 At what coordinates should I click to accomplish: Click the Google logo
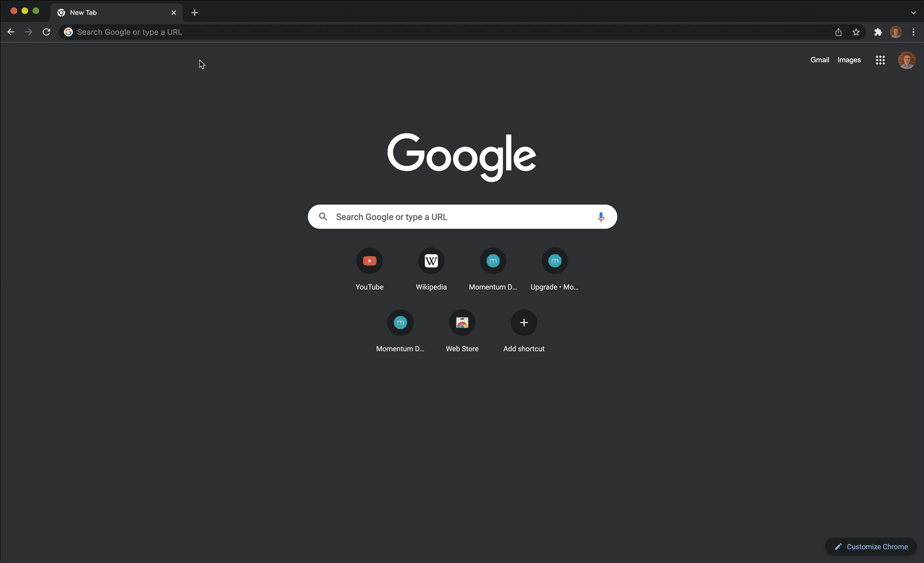click(461, 156)
